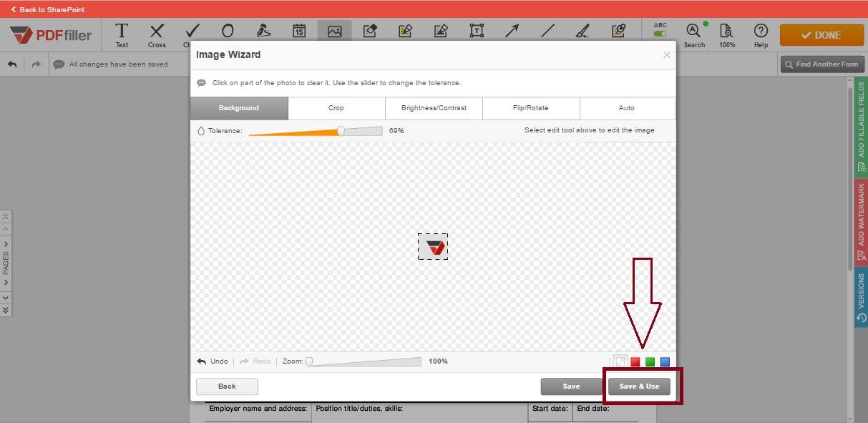Pick the red background swatch
The image size is (868, 423).
635,362
